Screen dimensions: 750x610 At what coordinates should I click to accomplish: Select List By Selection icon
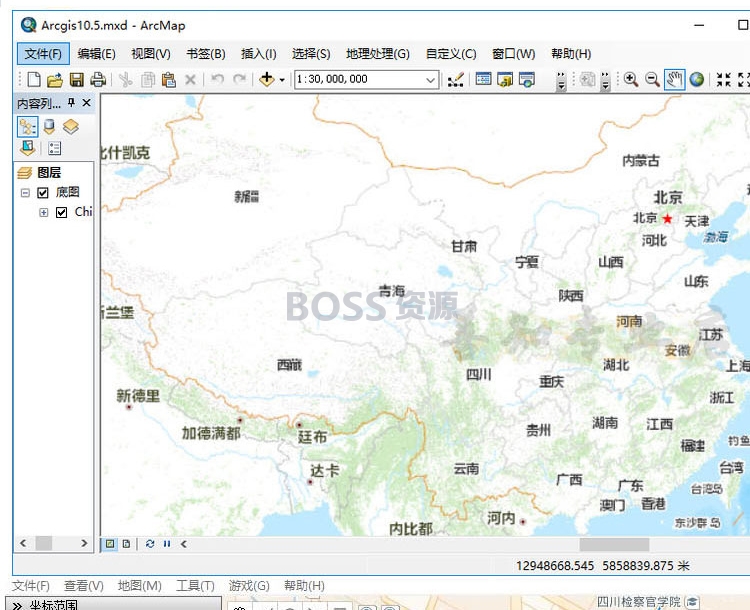point(28,148)
